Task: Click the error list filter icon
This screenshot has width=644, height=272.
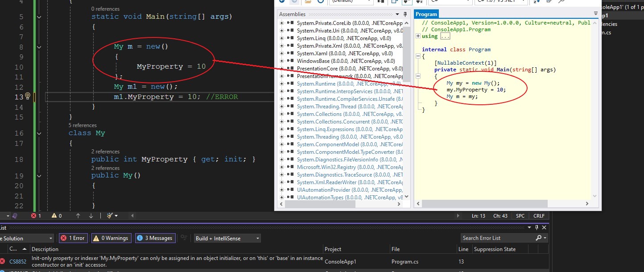Action: (x=183, y=238)
